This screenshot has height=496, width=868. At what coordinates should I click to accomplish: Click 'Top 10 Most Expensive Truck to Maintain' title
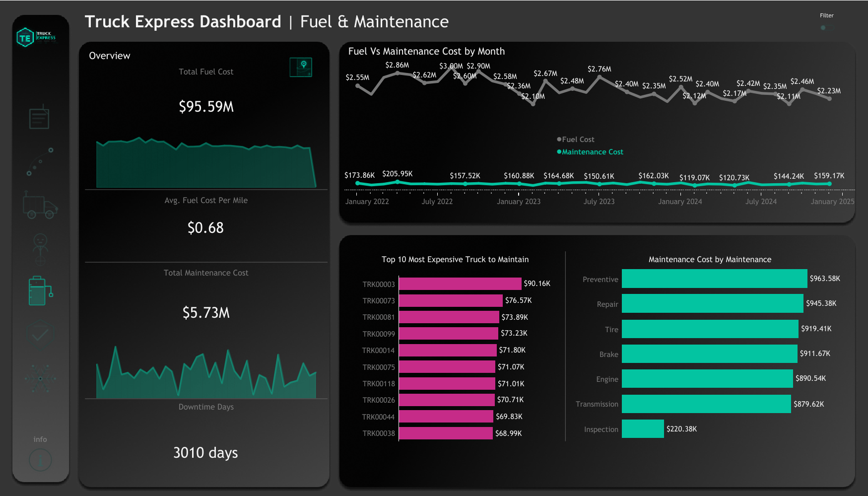(455, 259)
